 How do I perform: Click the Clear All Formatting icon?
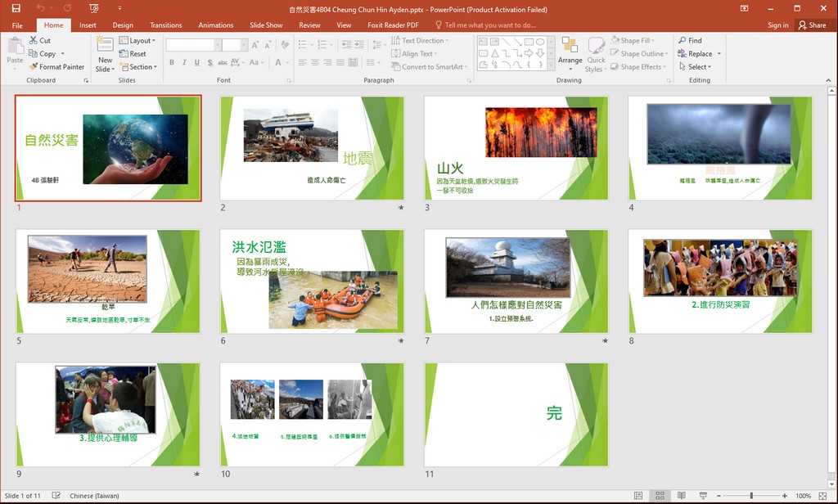(285, 45)
